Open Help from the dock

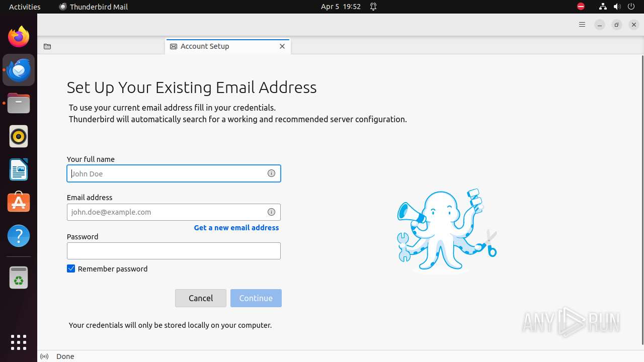[19, 236]
